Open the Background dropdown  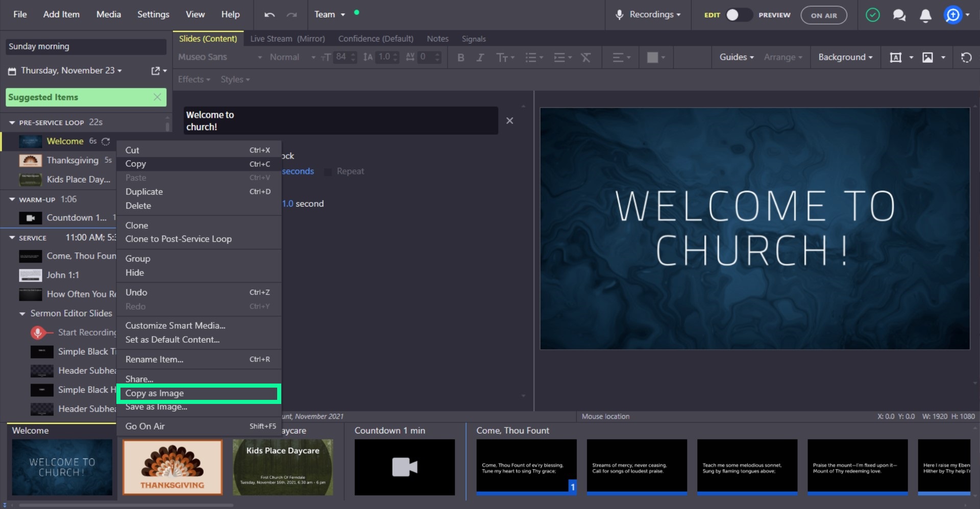click(845, 57)
